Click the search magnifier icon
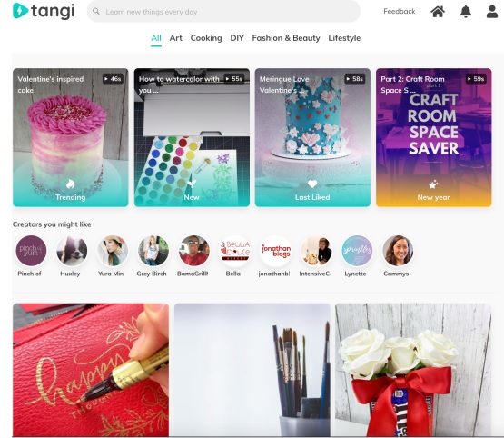Viewport: 504px width, 438px height. point(95,11)
